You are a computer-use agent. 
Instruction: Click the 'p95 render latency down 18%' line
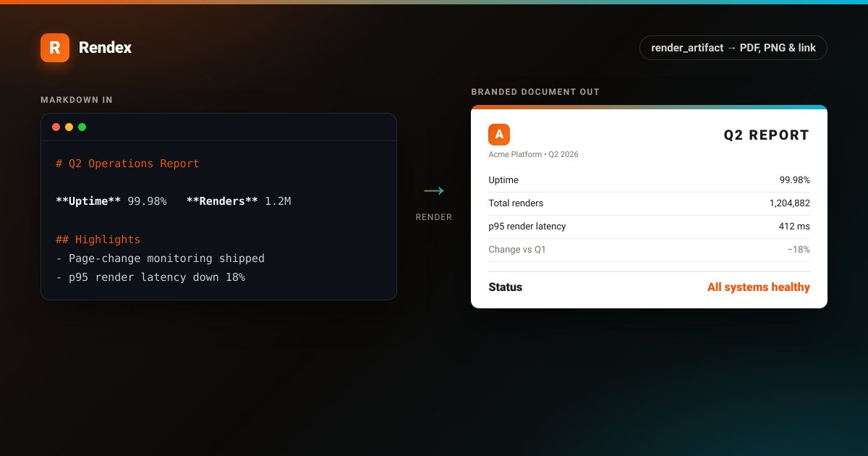150,276
